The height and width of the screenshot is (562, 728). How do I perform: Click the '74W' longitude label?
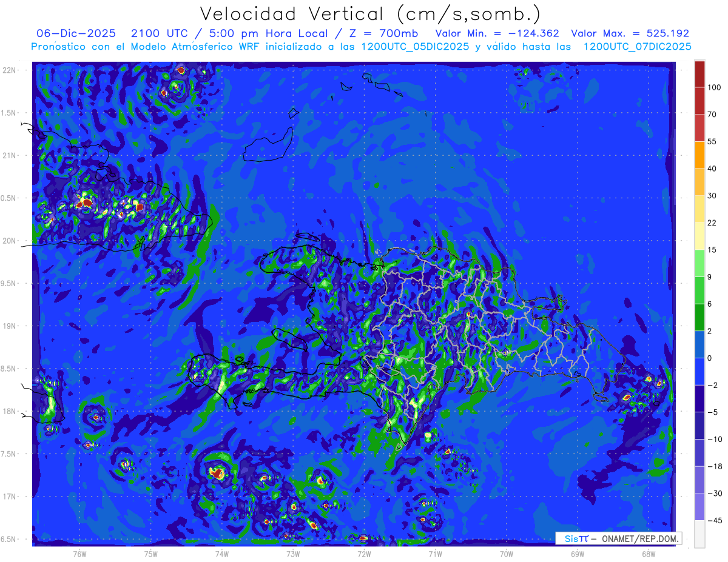(221, 554)
